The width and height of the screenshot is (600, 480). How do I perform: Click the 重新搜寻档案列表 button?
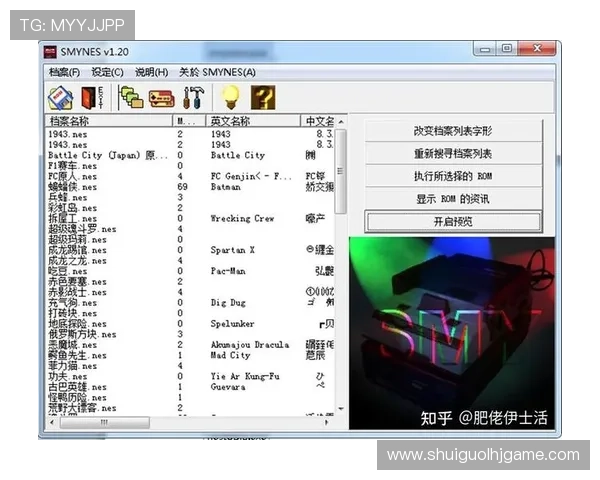tap(453, 153)
